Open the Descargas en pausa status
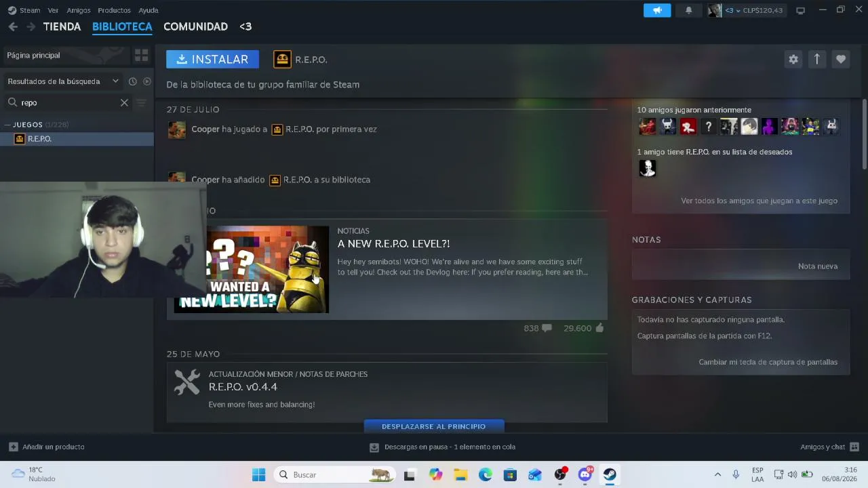Viewport: 868px width, 488px height. [x=442, y=447]
